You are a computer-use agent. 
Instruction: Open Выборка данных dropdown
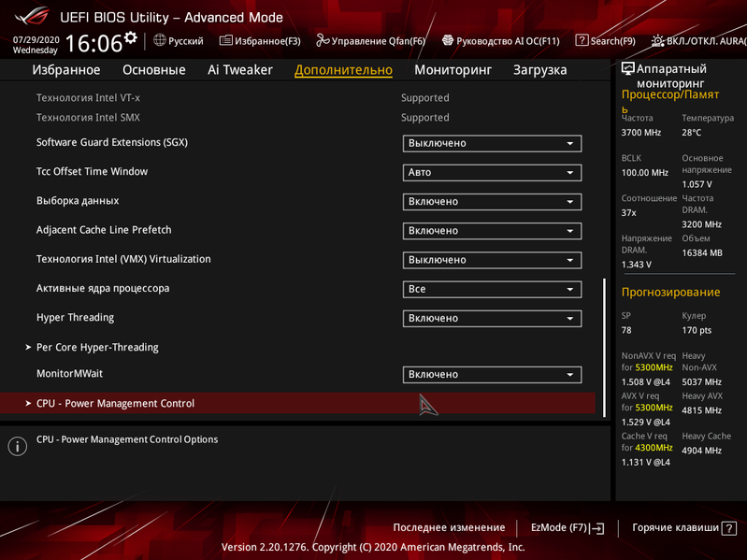pos(492,201)
